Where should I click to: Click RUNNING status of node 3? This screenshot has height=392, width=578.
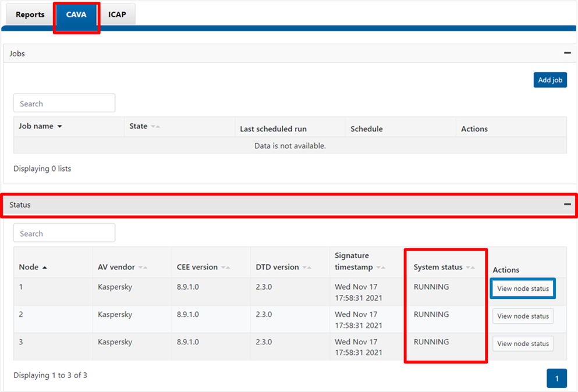pos(431,342)
